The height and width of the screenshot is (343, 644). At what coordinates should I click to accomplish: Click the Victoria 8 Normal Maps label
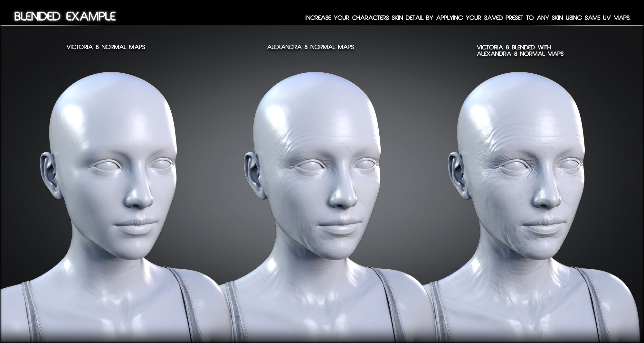[107, 46]
